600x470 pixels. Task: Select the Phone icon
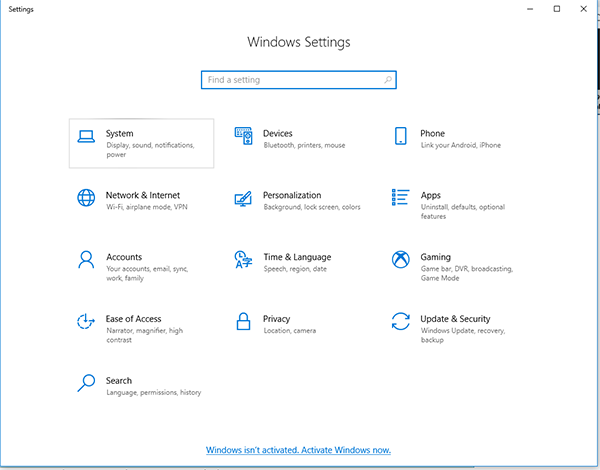point(401,136)
